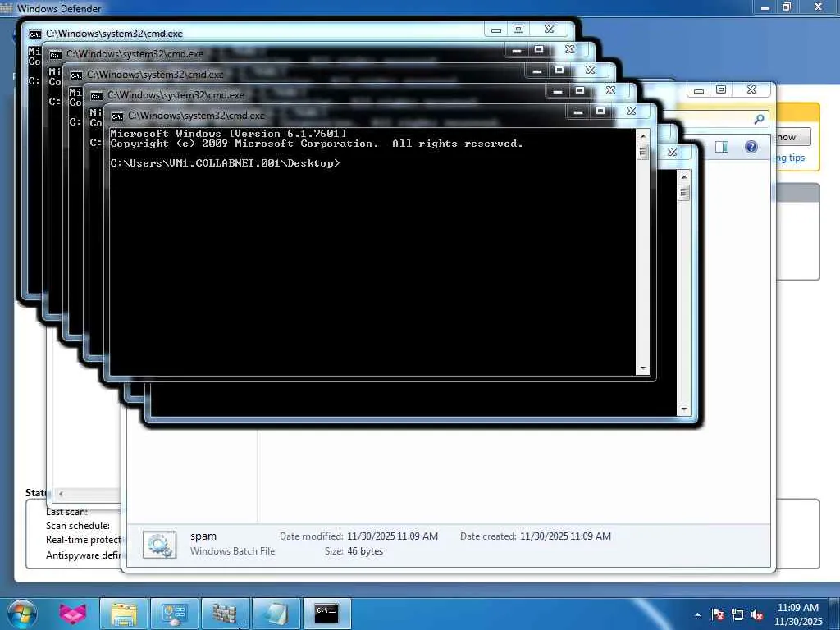This screenshot has width=840, height=630.
Task: Click the down arrow of the front cmd scrollbar
Action: pyautogui.click(x=643, y=368)
